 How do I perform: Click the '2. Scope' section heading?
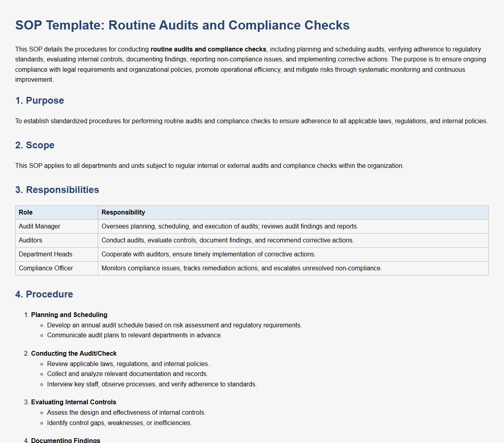(x=35, y=145)
